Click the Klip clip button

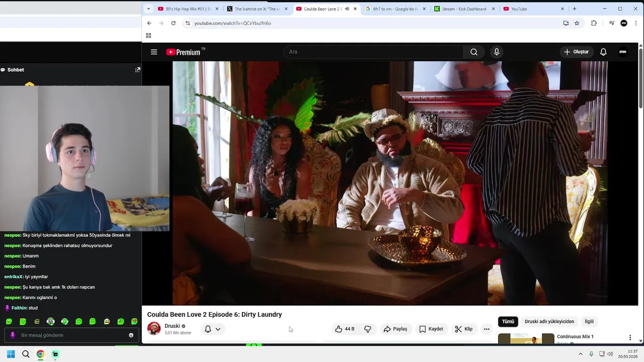coord(464,329)
